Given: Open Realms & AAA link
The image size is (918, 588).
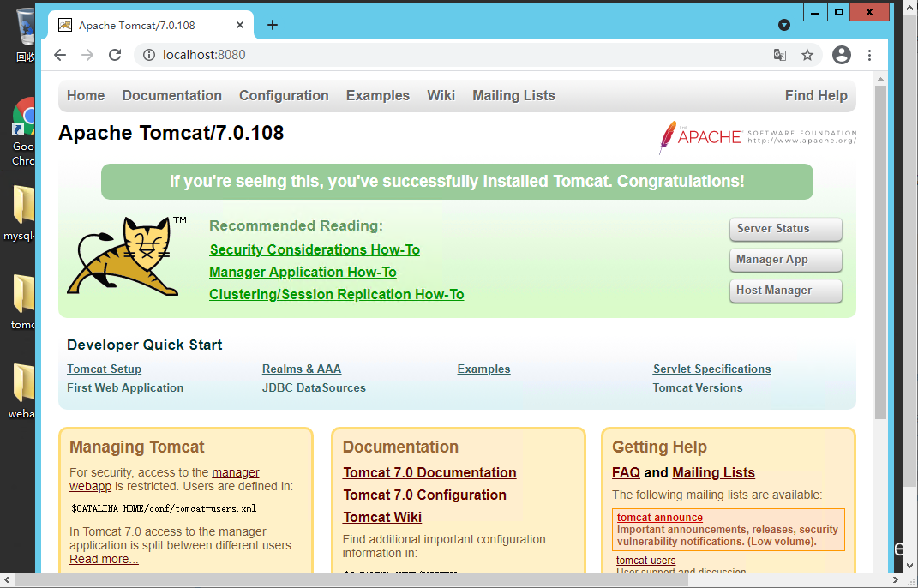Looking at the screenshot, I should tap(302, 369).
